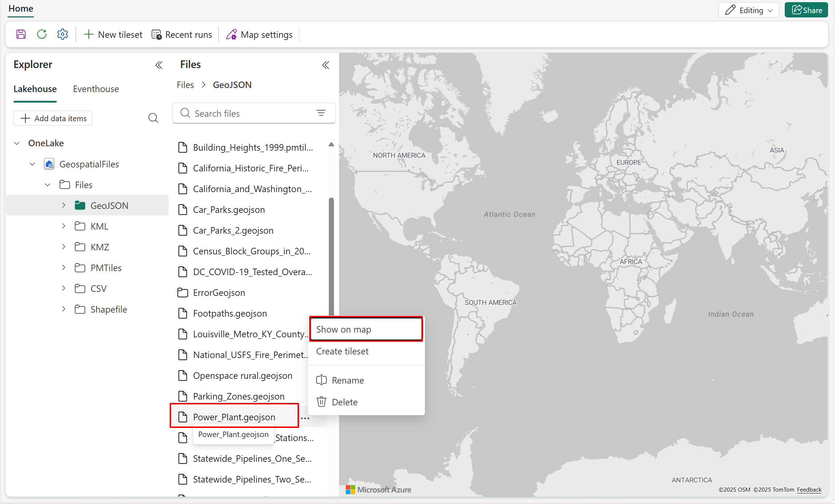Collapse the Files panel with double chevron
835x504 pixels.
tap(326, 65)
